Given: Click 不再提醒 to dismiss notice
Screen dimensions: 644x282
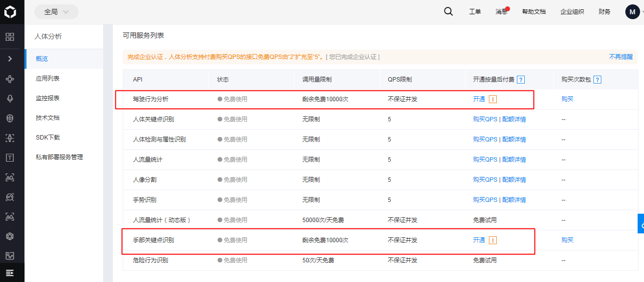Looking at the screenshot, I should tap(620, 57).
